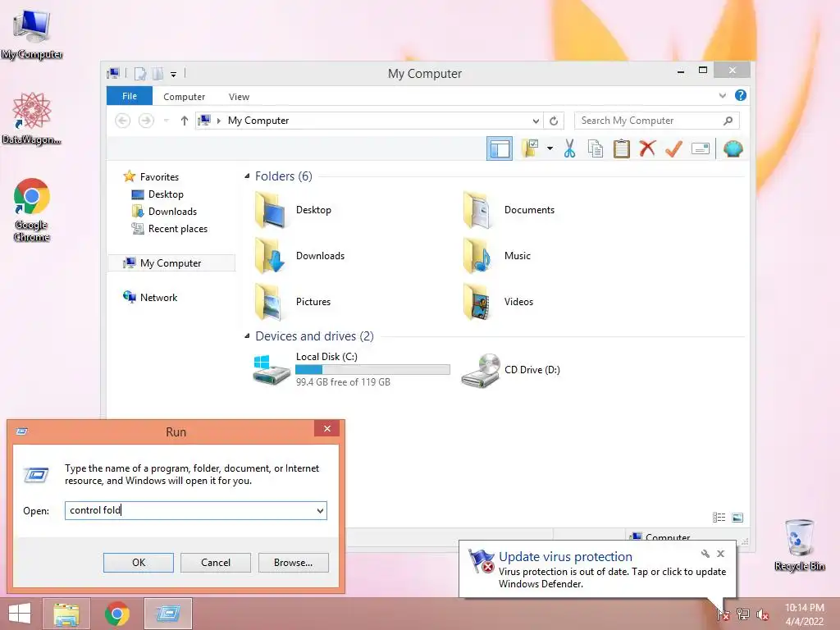The width and height of the screenshot is (840, 630).
Task: Click OK in the Run dialog
Action: pos(138,563)
